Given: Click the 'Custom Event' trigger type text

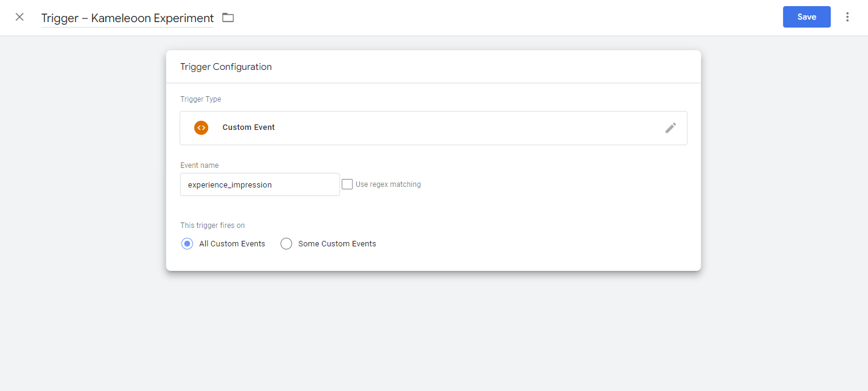Looking at the screenshot, I should (249, 127).
